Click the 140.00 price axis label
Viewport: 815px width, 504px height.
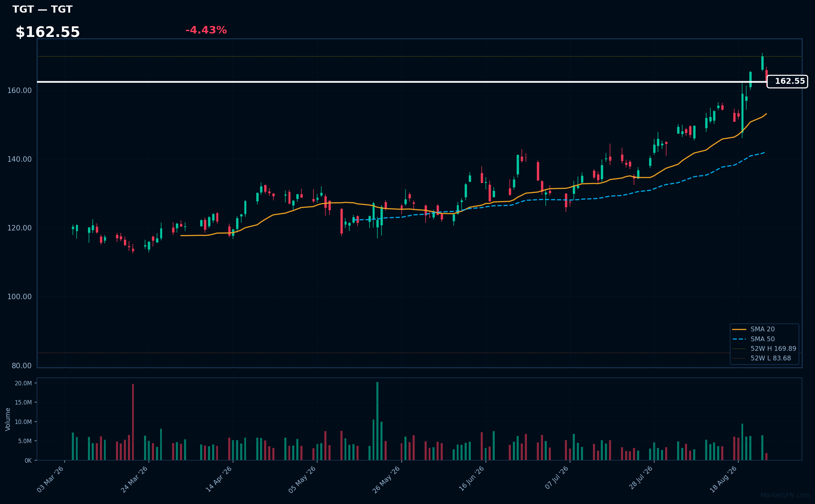[20, 159]
